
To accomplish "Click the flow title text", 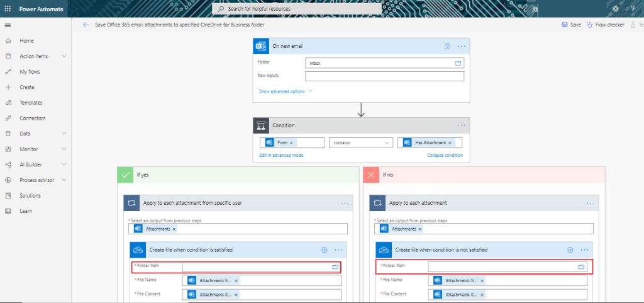I will pyautogui.click(x=179, y=25).
